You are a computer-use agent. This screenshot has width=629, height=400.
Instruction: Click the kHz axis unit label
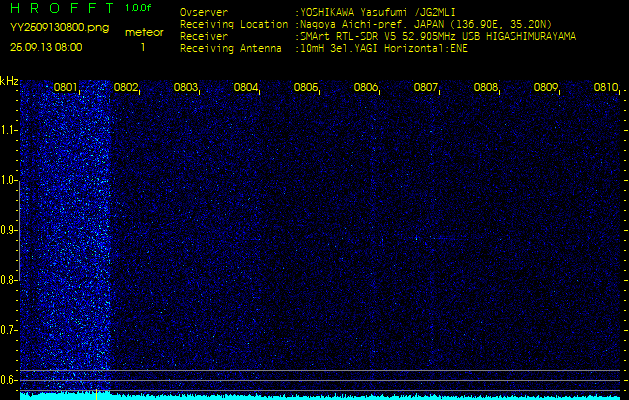click(9, 81)
